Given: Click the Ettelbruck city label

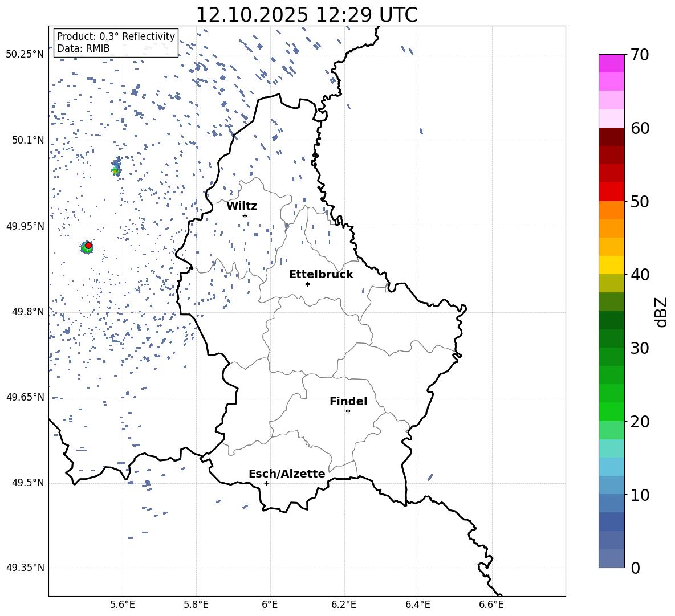Looking at the screenshot, I should point(321,275).
